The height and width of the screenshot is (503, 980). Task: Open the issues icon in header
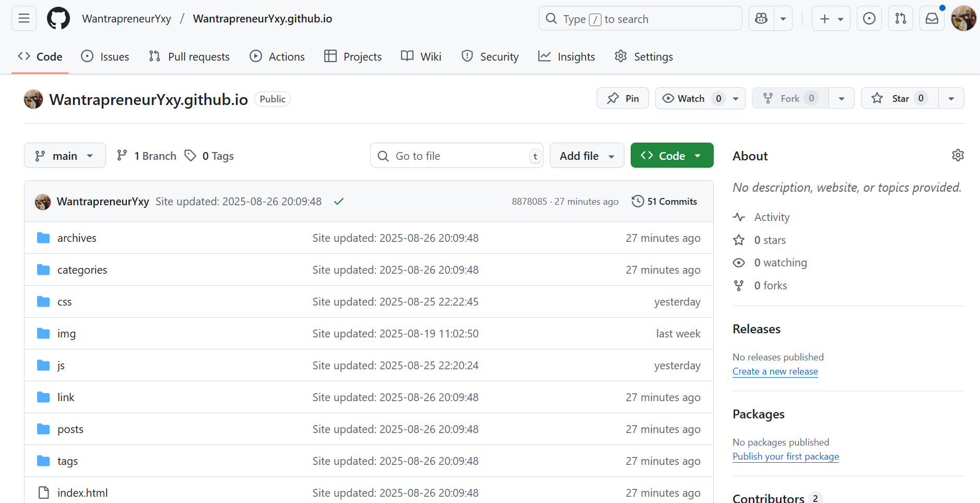869,19
